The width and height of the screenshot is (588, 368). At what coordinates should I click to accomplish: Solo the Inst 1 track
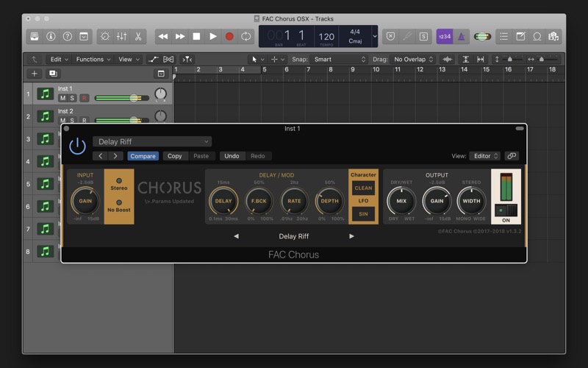72,98
